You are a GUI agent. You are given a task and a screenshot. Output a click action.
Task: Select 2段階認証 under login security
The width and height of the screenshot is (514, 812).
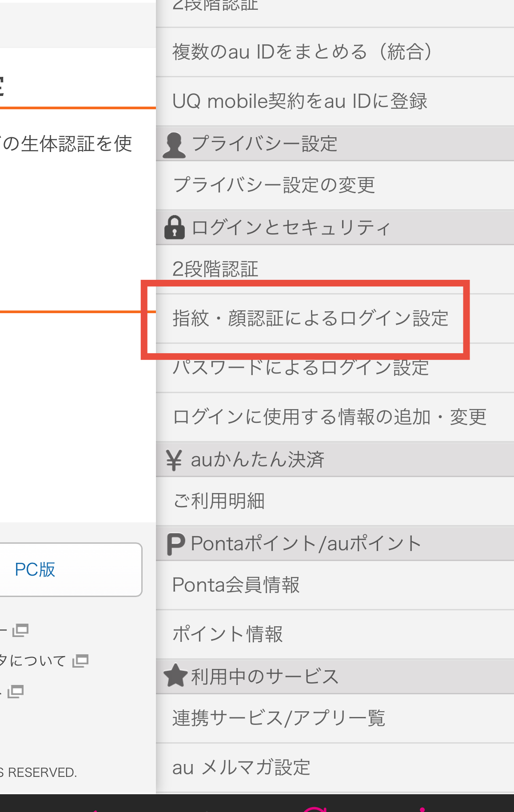(215, 269)
